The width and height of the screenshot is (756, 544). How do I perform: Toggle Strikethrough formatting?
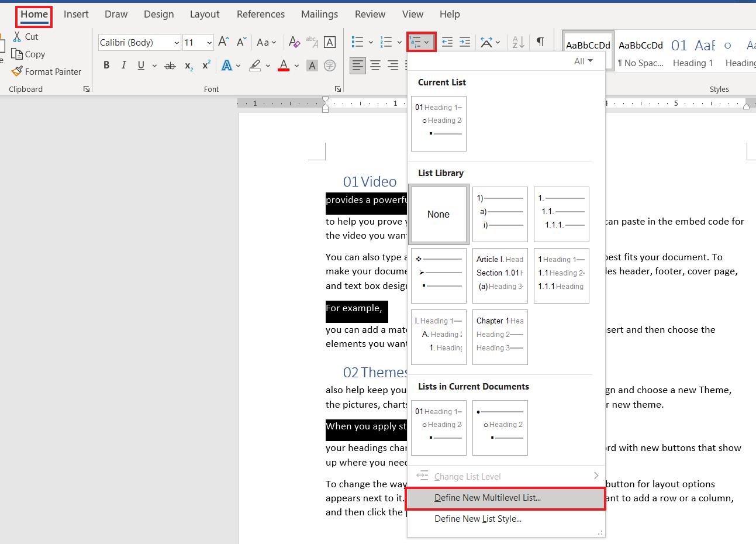tap(170, 66)
